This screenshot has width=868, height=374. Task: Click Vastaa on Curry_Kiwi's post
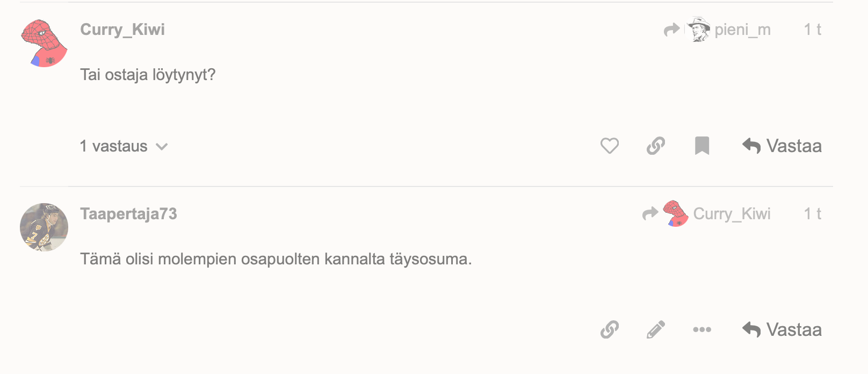782,146
